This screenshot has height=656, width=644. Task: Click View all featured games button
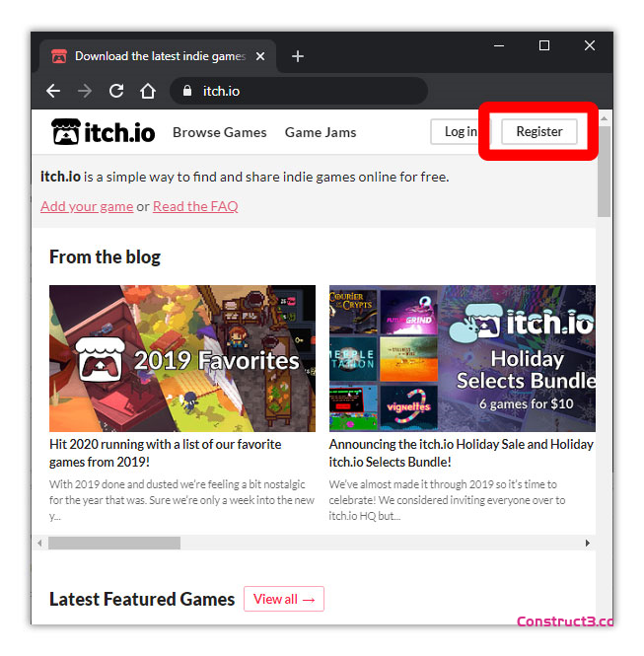point(284,599)
